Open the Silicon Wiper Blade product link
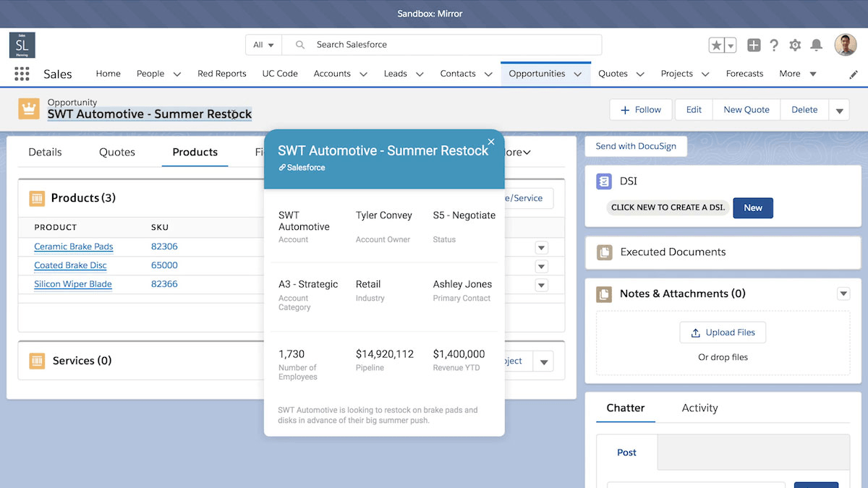 click(x=72, y=283)
